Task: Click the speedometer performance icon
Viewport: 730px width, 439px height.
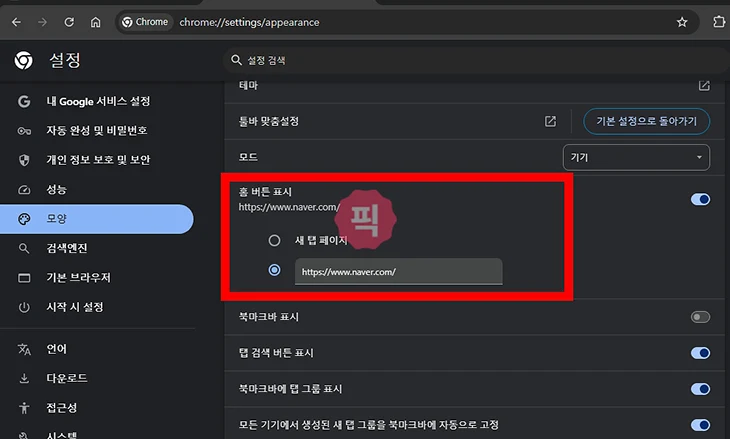Action: [24, 189]
